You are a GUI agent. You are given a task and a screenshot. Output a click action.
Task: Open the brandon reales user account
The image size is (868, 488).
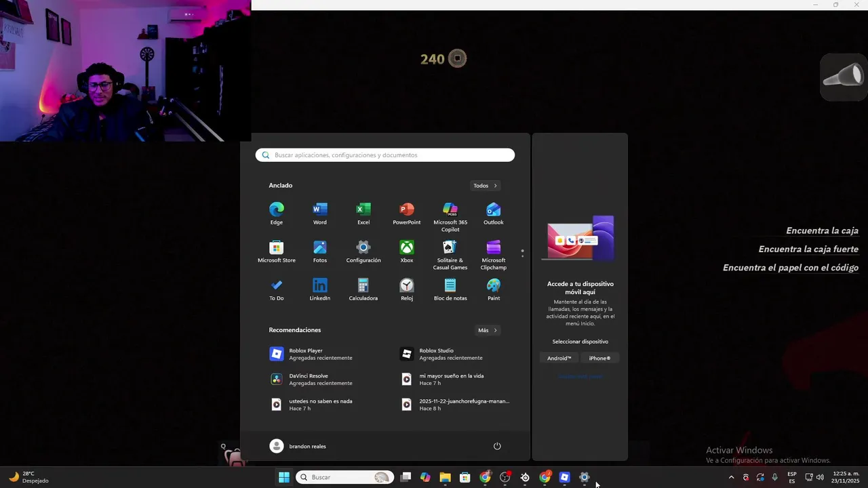tap(298, 446)
